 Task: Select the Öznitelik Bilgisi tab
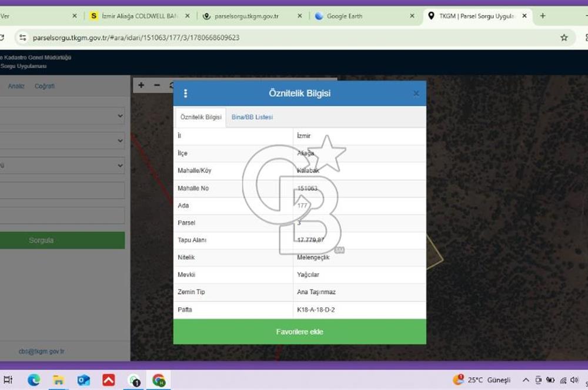pyautogui.click(x=201, y=117)
